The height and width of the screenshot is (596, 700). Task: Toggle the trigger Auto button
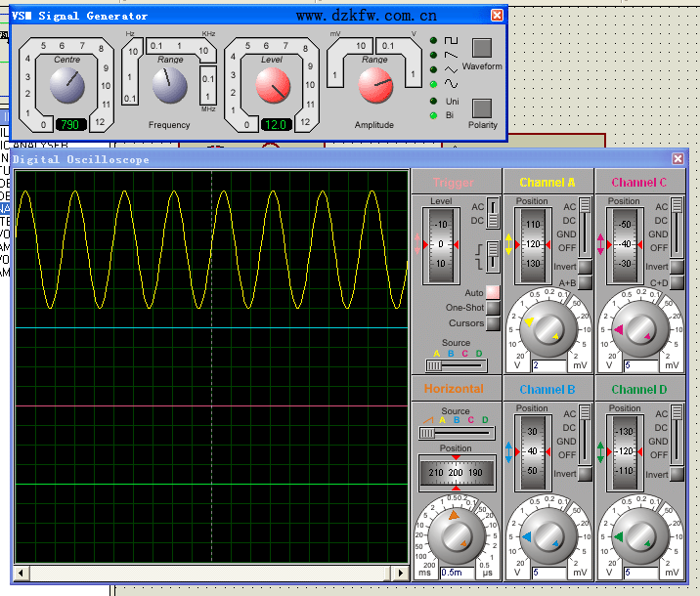493,292
